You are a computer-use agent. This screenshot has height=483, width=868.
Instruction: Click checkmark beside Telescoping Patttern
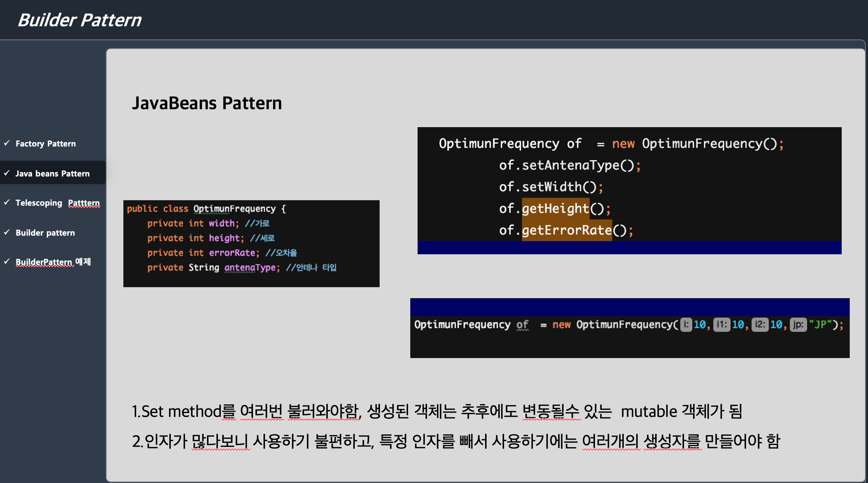[7, 202]
